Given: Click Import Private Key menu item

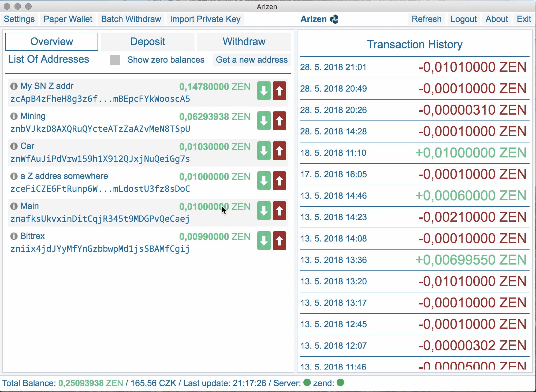Looking at the screenshot, I should 205,19.
